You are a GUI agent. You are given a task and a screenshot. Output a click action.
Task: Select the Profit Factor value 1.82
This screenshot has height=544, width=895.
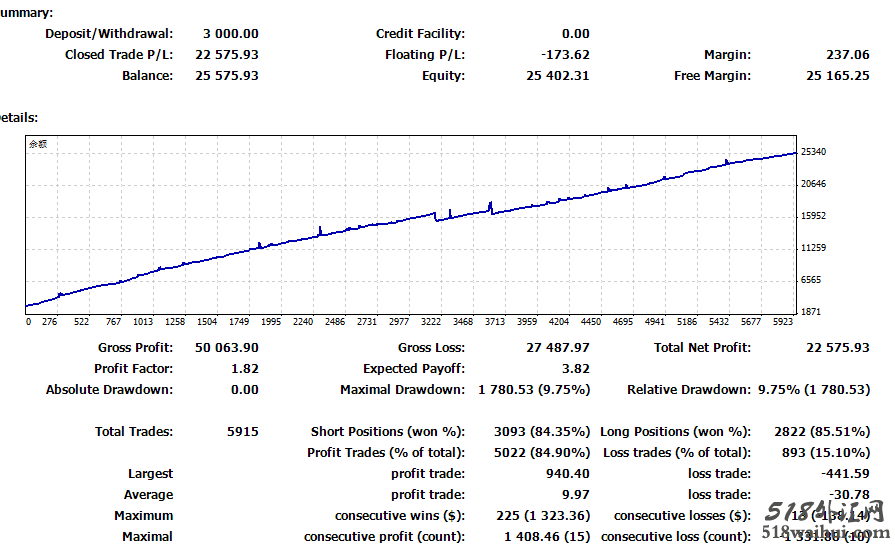[244, 369]
